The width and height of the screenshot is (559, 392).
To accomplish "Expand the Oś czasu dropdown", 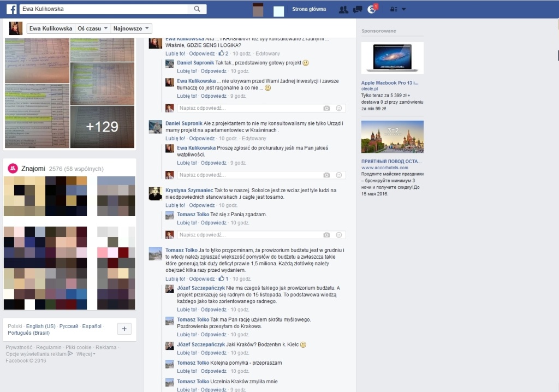I will pos(93,28).
